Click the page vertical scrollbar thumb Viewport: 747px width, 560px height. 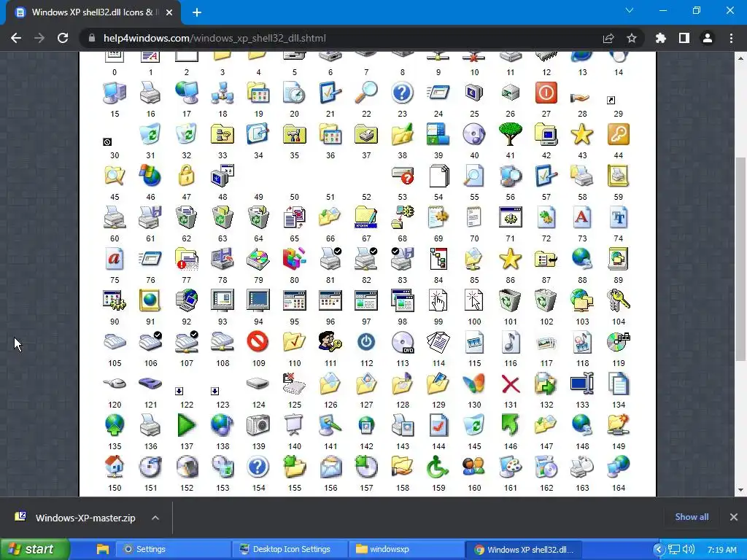click(740, 259)
